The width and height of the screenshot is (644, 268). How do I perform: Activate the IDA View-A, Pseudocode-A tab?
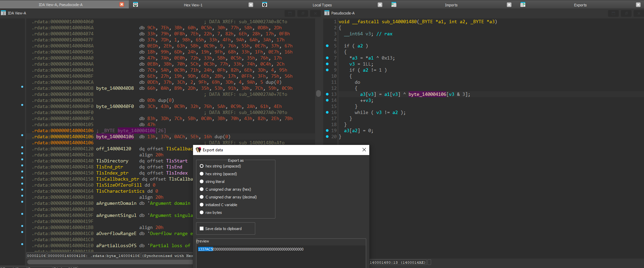[61, 5]
